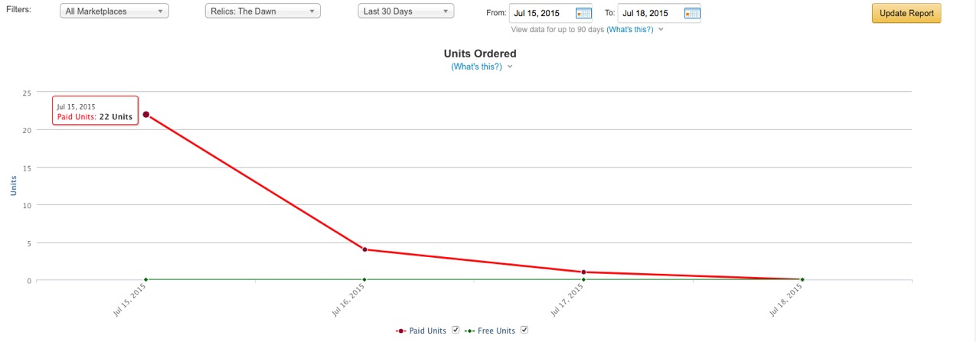The height and width of the screenshot is (342, 980).
Task: Open the From date calendar icon
Action: click(x=583, y=13)
